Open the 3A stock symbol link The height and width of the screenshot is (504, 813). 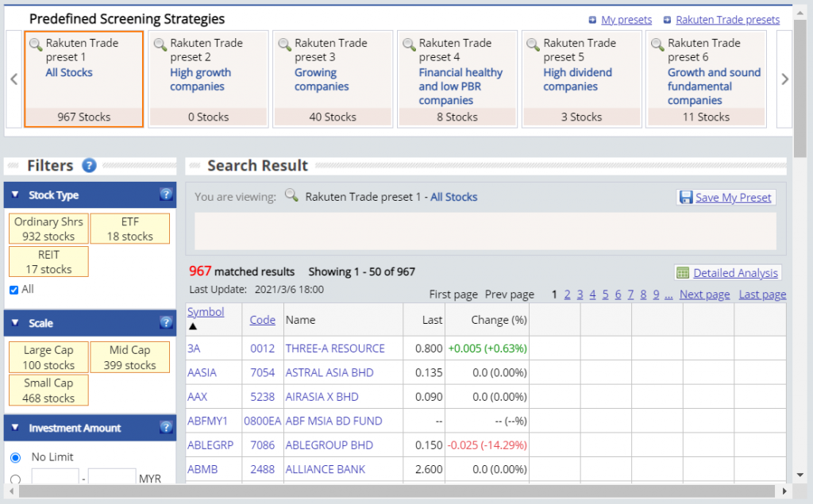pos(194,348)
